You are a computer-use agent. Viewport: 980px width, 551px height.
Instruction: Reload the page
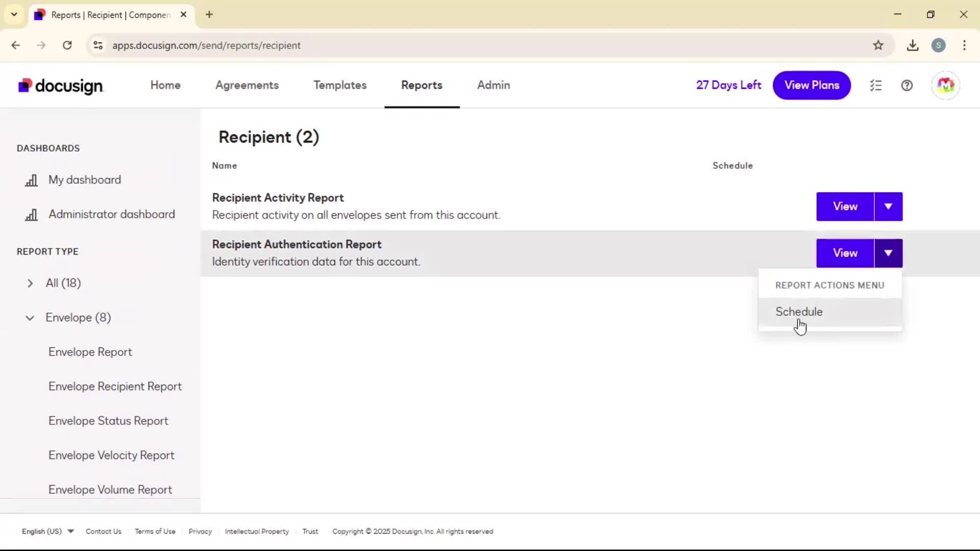[x=67, y=45]
